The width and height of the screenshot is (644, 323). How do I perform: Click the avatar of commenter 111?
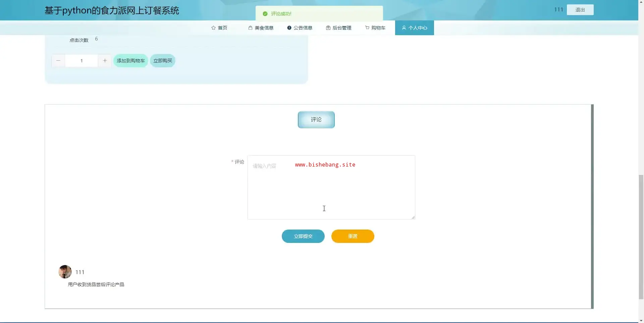65,272
